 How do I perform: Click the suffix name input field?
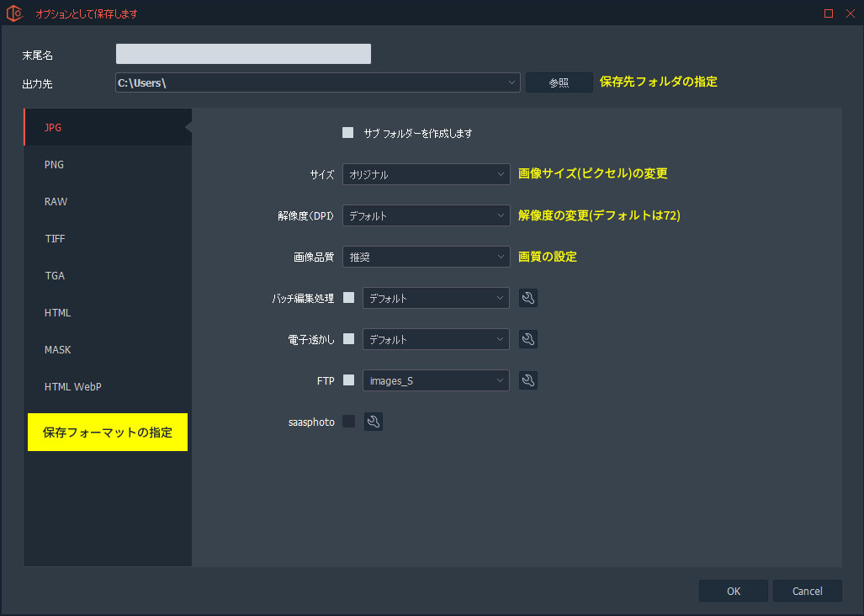[243, 55]
